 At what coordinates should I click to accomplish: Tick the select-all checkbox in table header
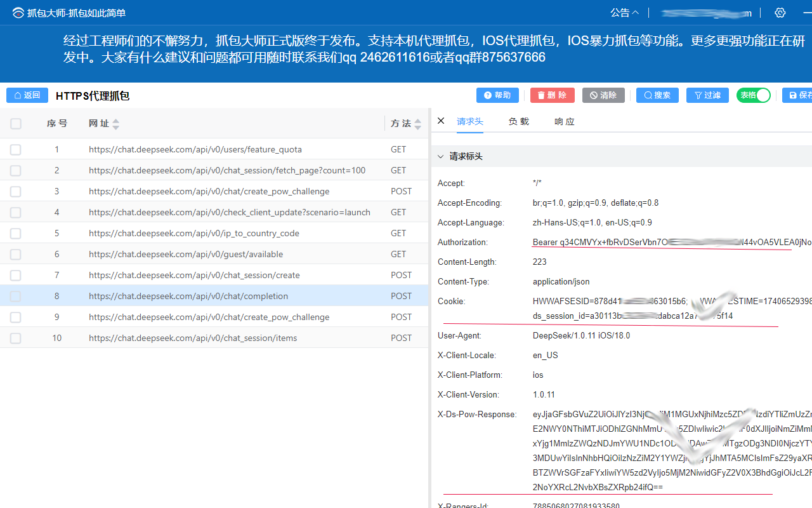16,124
